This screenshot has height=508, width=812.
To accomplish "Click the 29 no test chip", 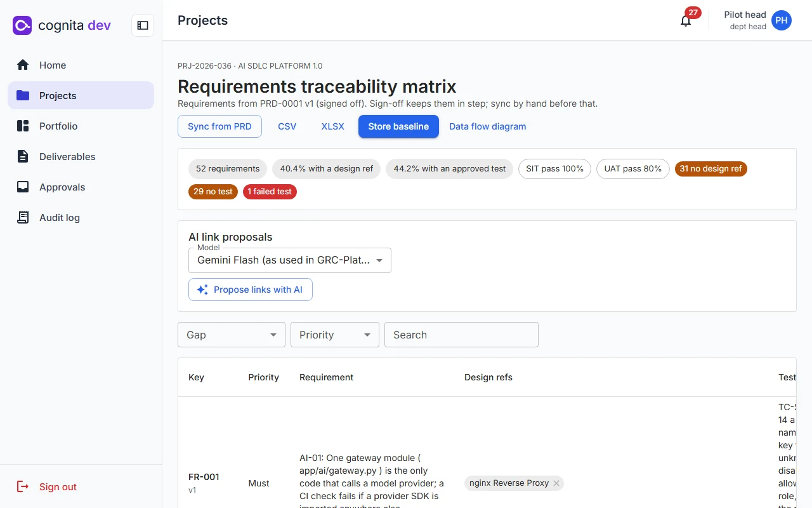I will (213, 192).
